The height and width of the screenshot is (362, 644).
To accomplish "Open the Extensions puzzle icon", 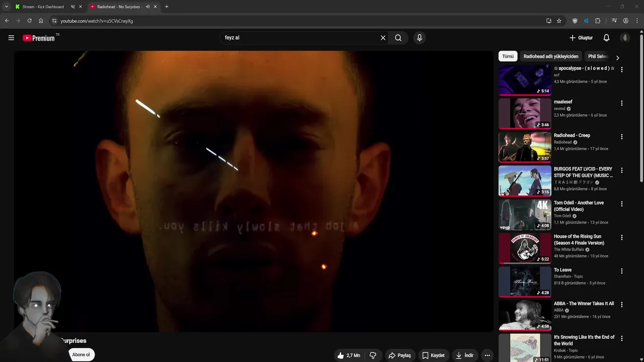I will click(598, 21).
